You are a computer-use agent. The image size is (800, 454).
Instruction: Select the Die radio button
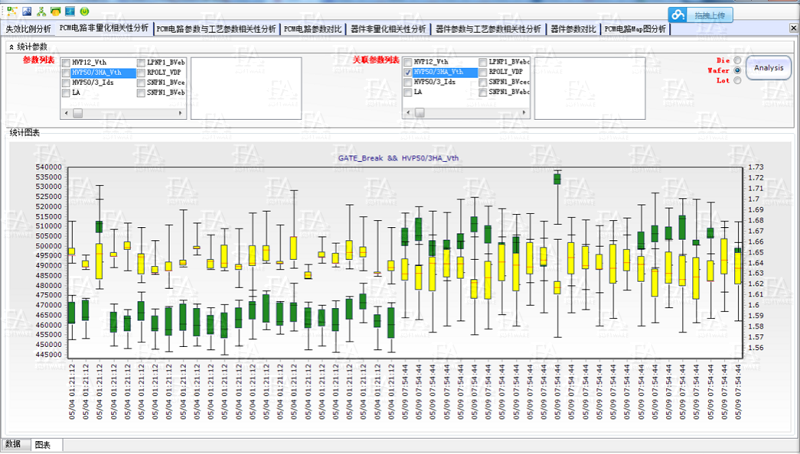coord(737,61)
